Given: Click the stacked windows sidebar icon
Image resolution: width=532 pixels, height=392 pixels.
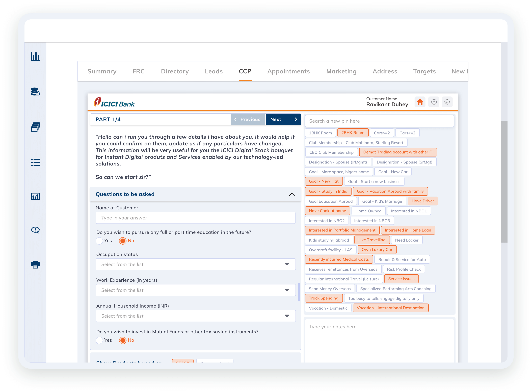Looking at the screenshot, I should coord(35,127).
